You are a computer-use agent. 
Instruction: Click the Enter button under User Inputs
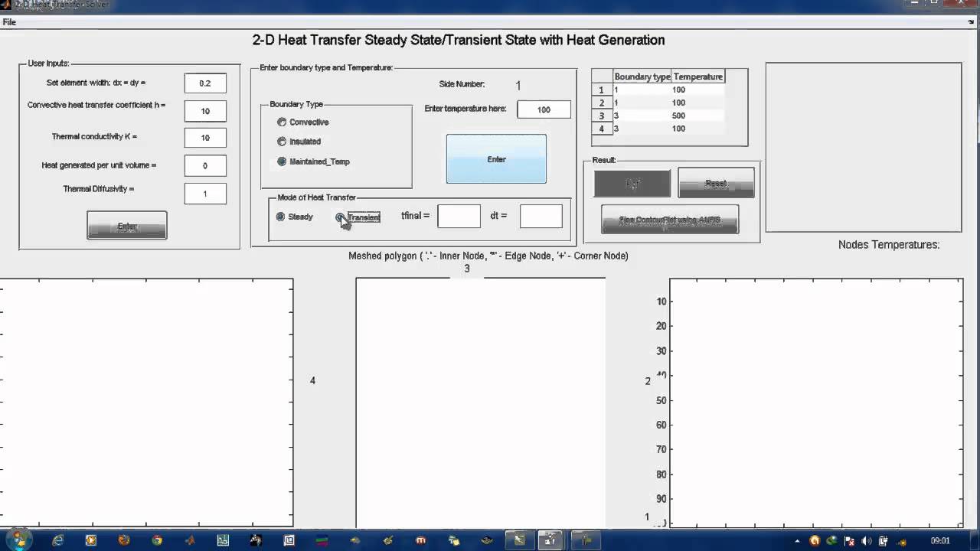127,226
